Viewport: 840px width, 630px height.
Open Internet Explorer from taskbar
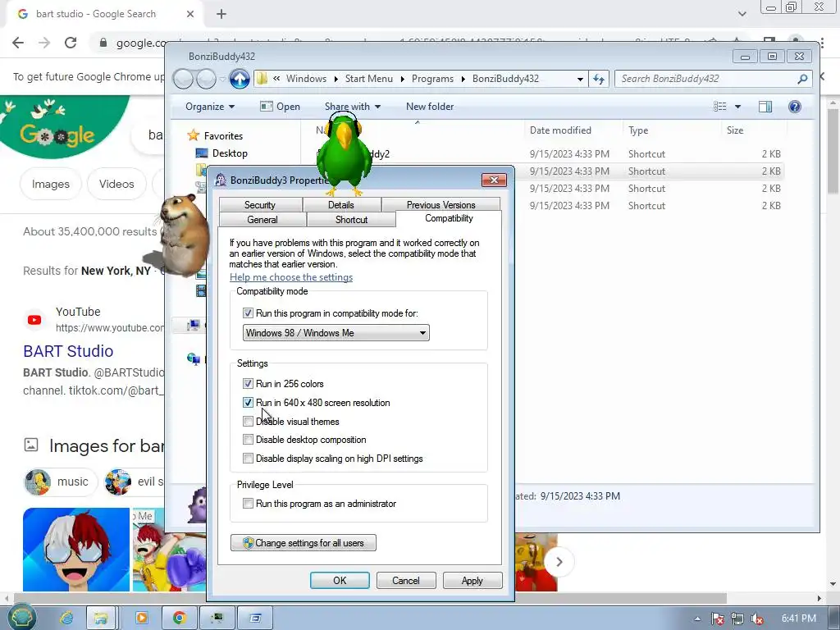(66, 618)
